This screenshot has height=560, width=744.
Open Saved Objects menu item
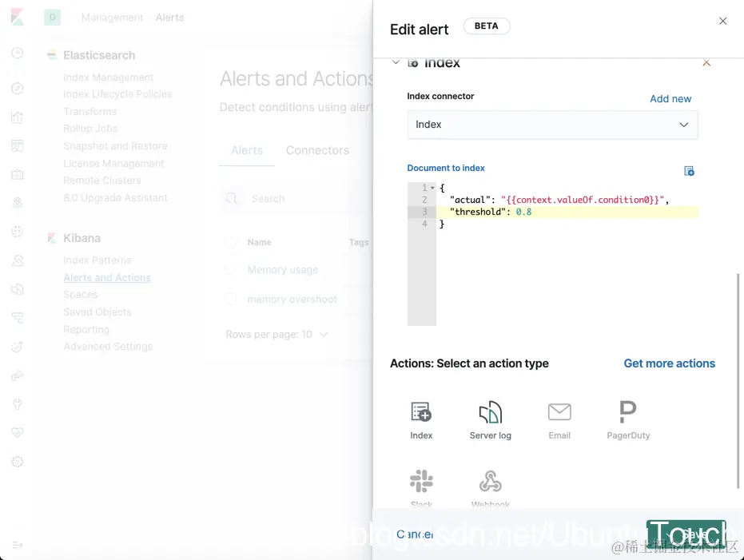click(97, 312)
